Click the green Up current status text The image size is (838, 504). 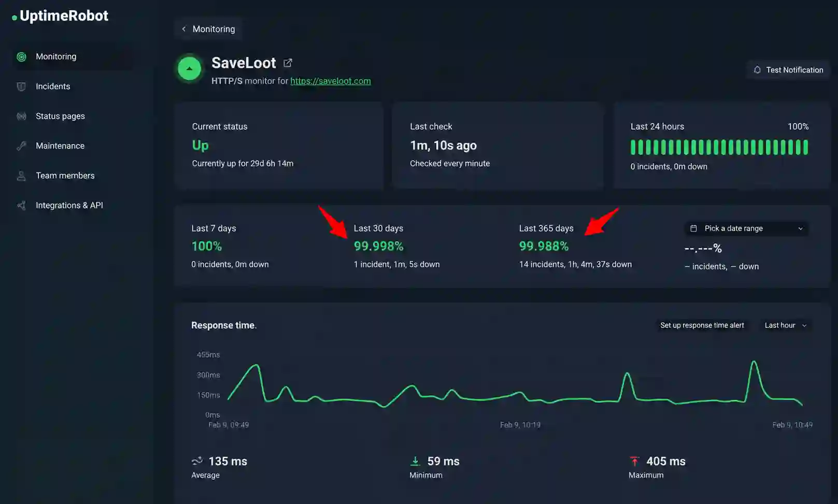[200, 146]
